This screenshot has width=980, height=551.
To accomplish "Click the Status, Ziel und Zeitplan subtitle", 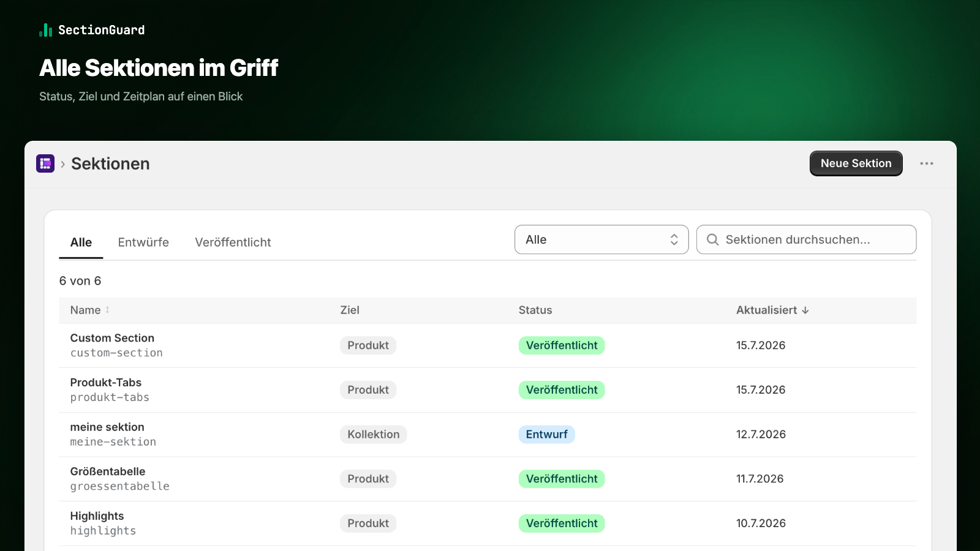I will 141,97.
